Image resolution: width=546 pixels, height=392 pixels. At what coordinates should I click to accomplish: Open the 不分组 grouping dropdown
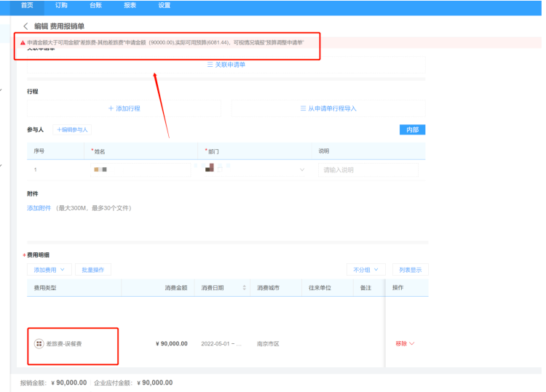[365, 269]
